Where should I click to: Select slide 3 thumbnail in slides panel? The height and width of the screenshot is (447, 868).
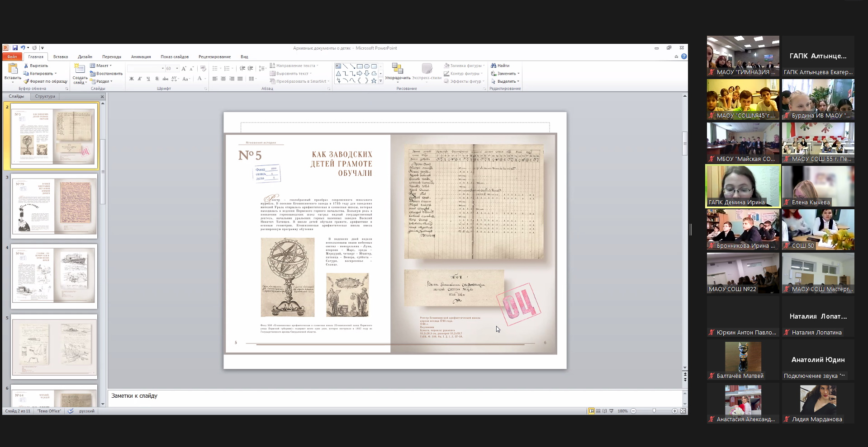(54, 206)
